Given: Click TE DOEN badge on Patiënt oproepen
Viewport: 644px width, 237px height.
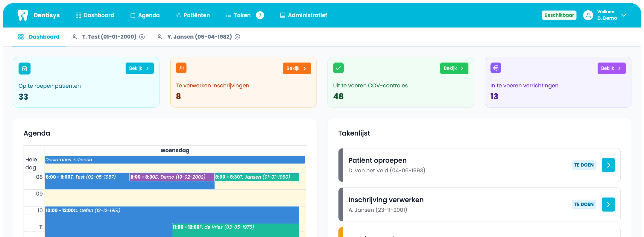Looking at the screenshot, I should pos(584,165).
